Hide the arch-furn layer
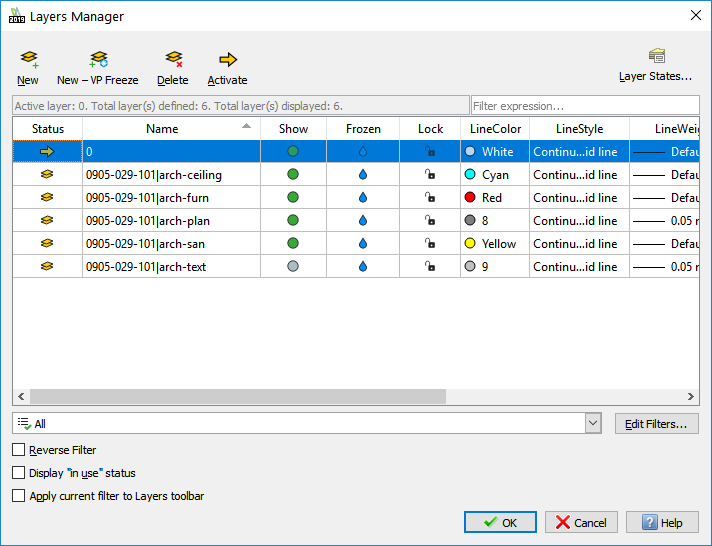The image size is (712, 546). tap(293, 197)
